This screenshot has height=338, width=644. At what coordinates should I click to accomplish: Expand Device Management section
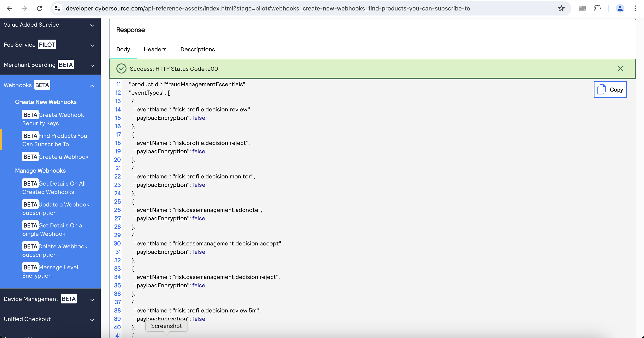coord(92,300)
